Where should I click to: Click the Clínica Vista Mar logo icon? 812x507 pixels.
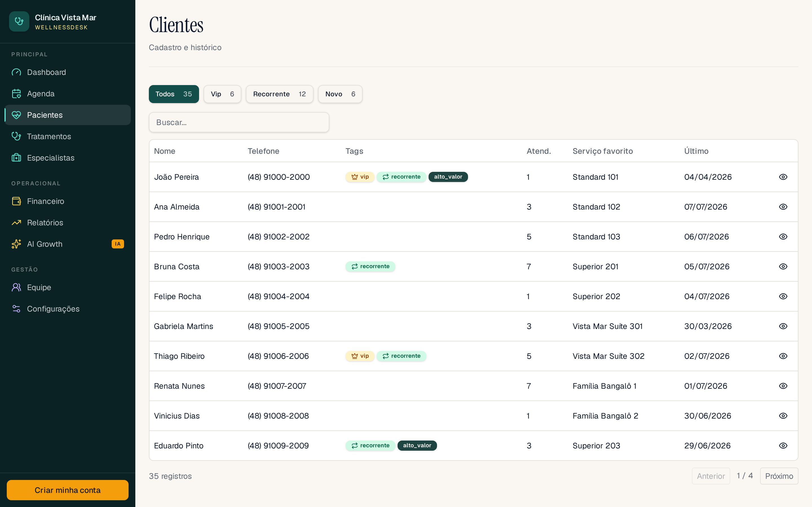coord(19,21)
